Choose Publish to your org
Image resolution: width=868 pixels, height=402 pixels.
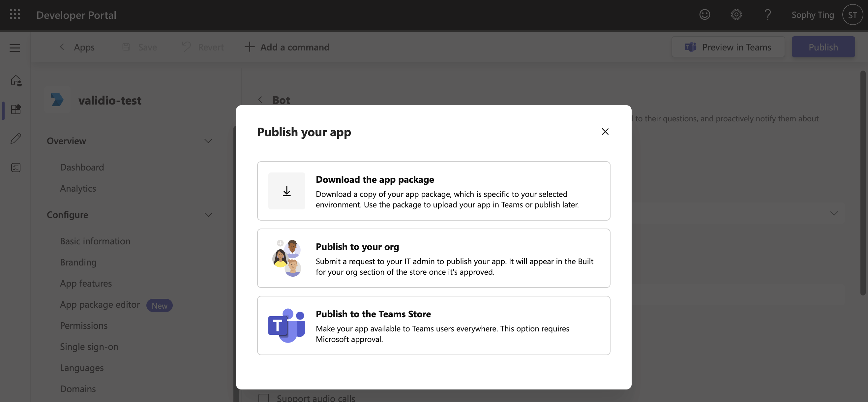tap(434, 258)
